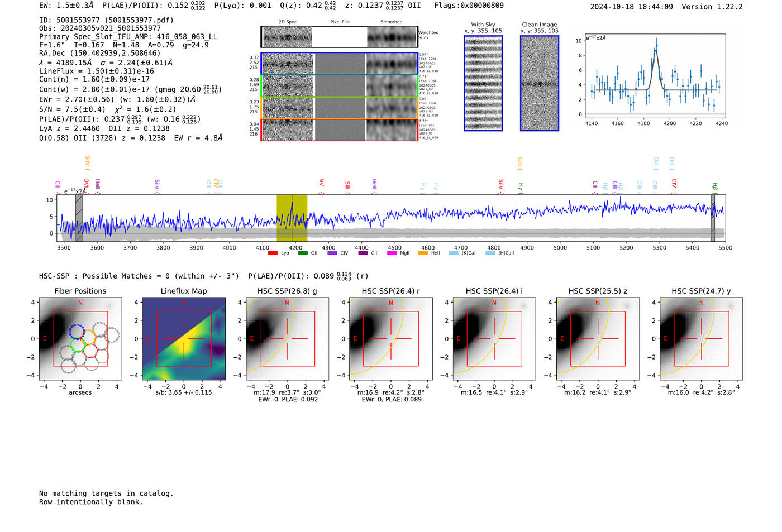The width and height of the screenshot is (782, 532).
Task: Click the Weighted Sum 2D spectrum strip
Action: click(x=340, y=37)
